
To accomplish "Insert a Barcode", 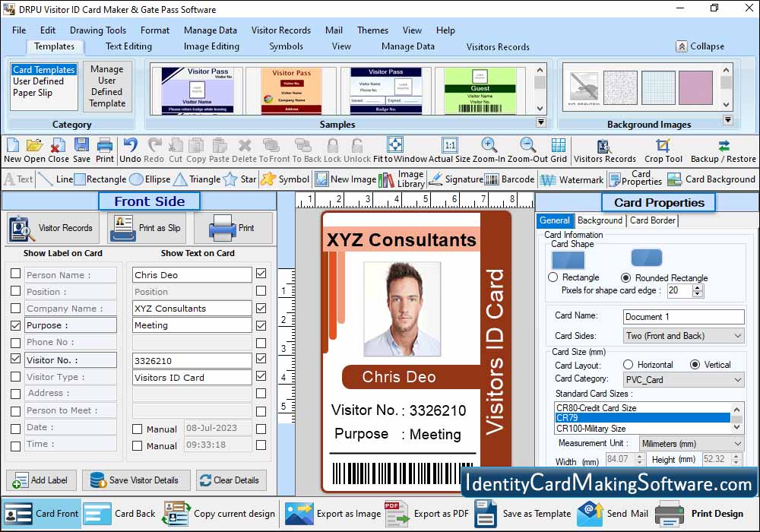I will tap(509, 179).
